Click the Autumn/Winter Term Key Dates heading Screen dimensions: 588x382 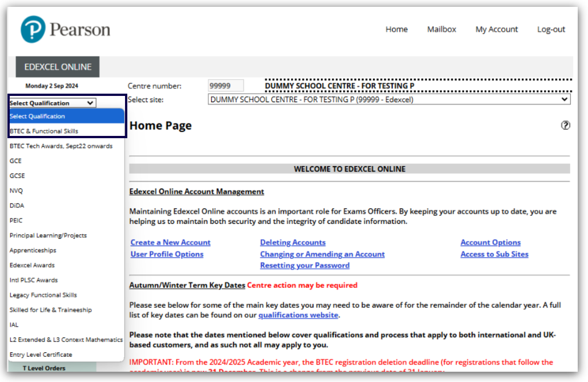click(187, 285)
